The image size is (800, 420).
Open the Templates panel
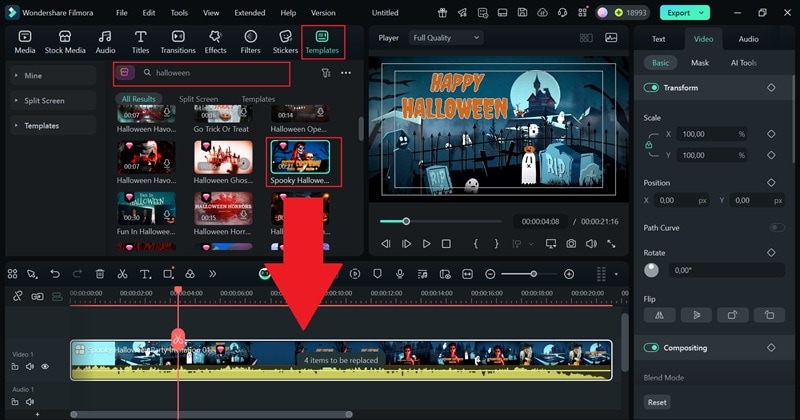point(322,42)
